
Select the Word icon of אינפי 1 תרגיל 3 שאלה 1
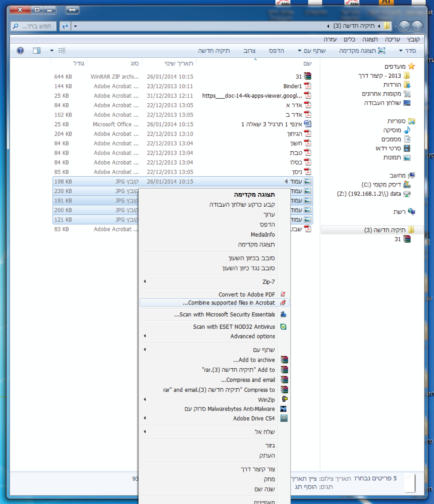click(307, 124)
